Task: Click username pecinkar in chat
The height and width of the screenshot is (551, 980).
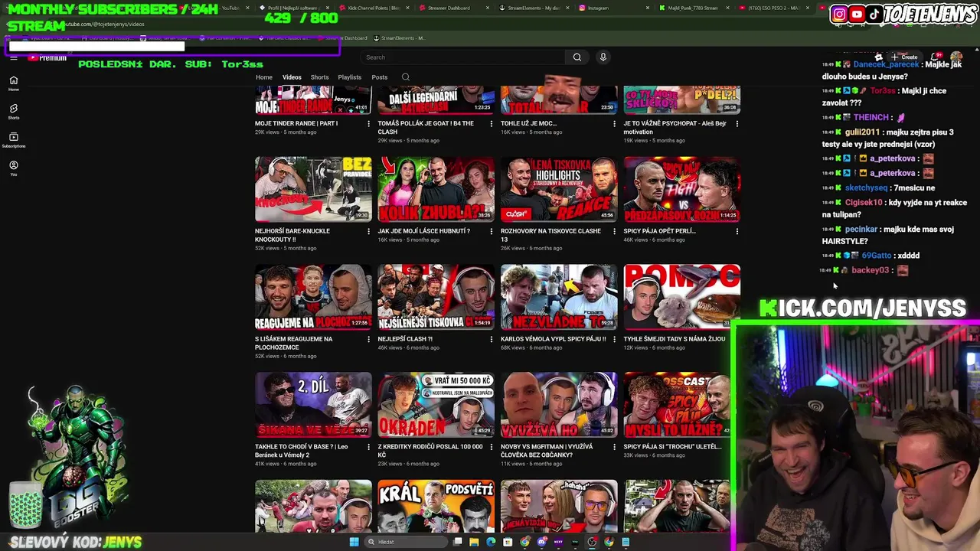Action: pyautogui.click(x=861, y=230)
